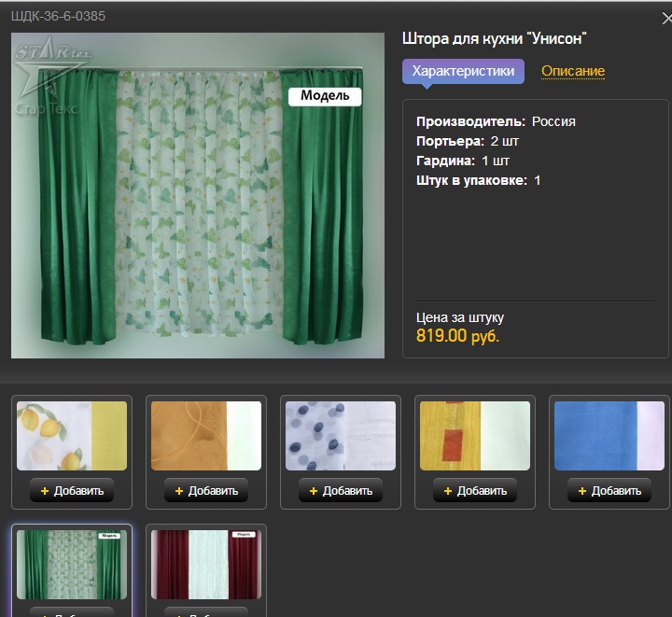The height and width of the screenshot is (617, 672).
Task: Click the Портьера: 2 шт line
Action: pyautogui.click(x=468, y=141)
